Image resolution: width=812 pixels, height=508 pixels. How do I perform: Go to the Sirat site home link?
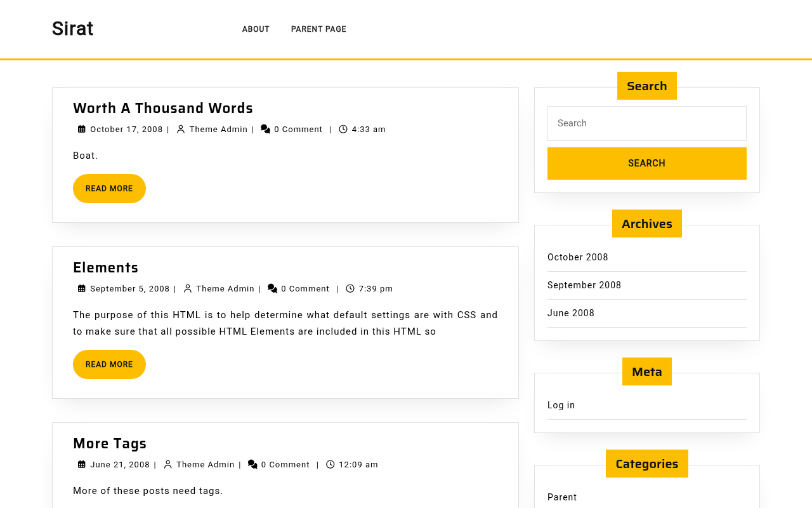72,29
